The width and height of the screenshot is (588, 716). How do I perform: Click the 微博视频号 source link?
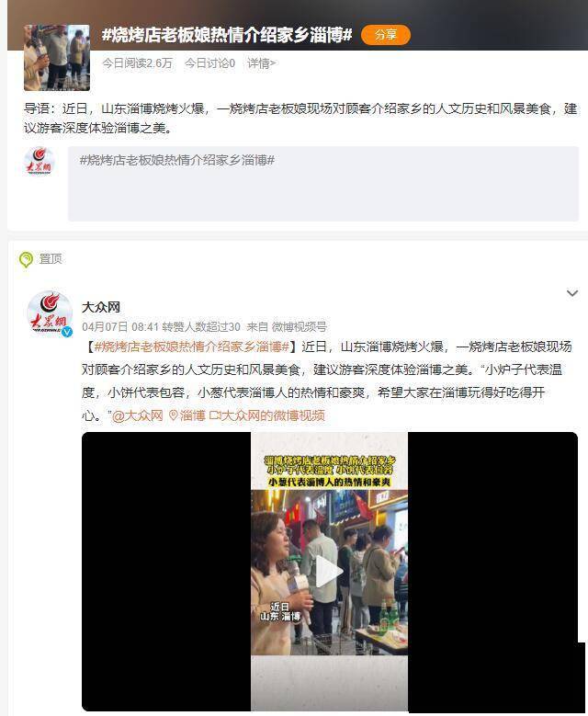[299, 327]
